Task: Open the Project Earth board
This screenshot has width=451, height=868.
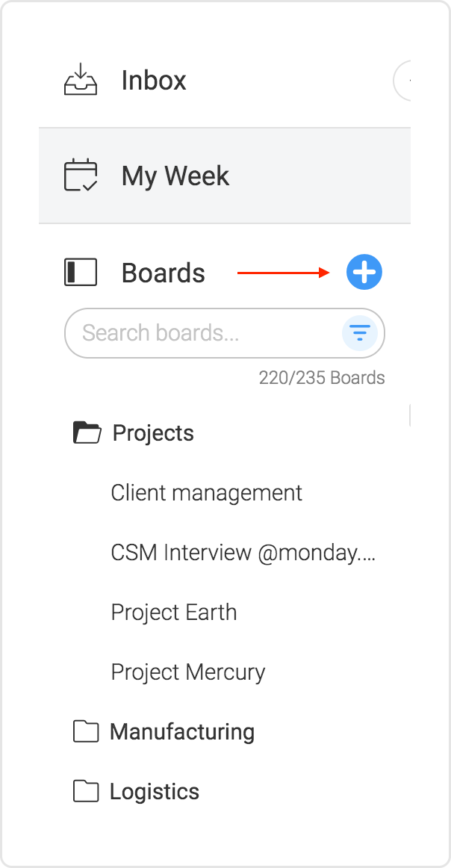Action: coord(174,613)
